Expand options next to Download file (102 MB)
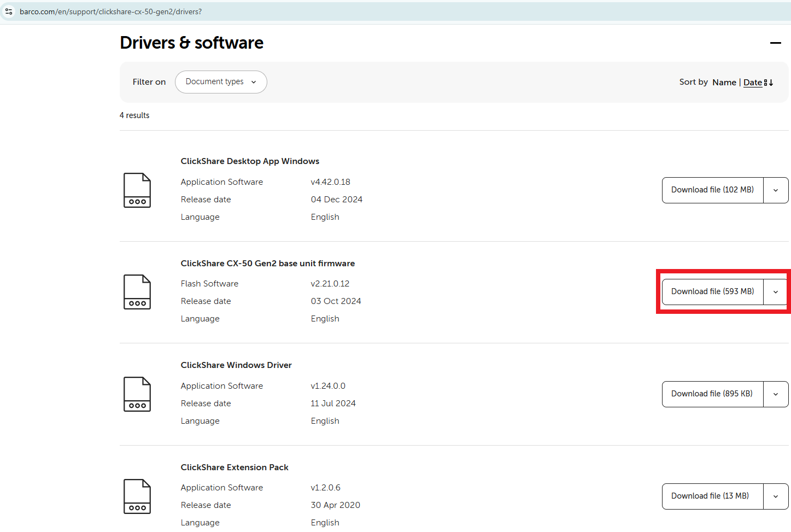Viewport: 791px width, 532px height. 776,190
